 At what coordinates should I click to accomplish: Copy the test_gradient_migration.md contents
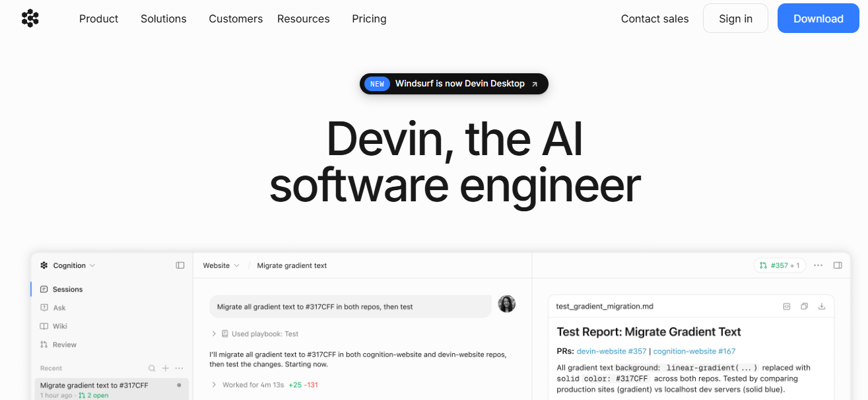click(x=804, y=306)
